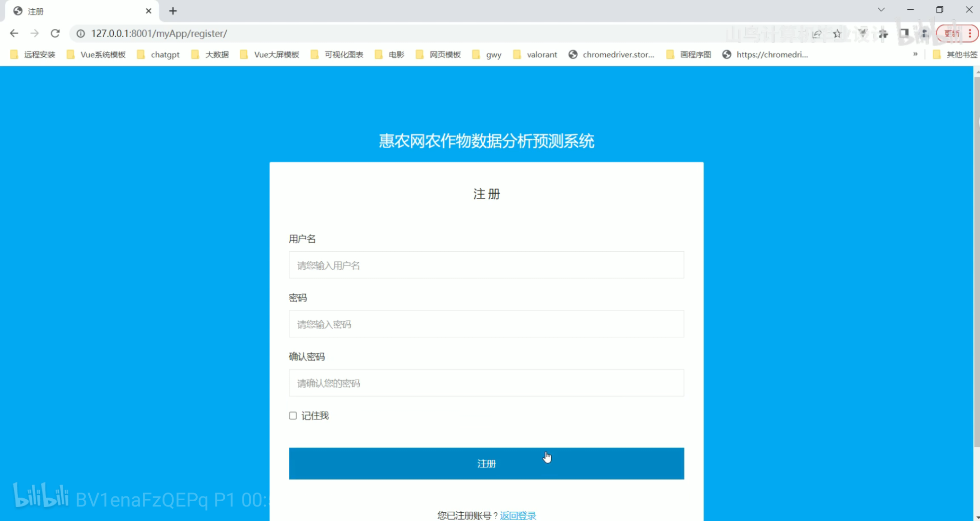Check the 记住我 checkbox
This screenshot has width=980, height=521.
293,415
